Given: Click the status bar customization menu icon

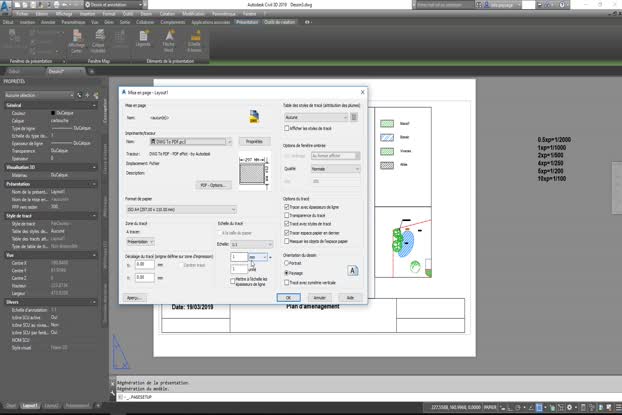Looking at the screenshot, I should click(618, 407).
